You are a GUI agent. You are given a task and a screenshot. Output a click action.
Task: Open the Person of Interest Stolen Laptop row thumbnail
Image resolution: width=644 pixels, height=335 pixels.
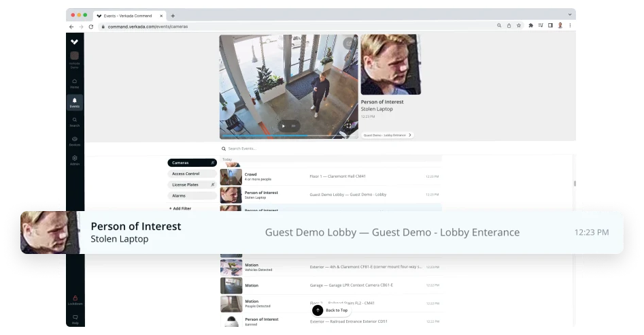[231, 195]
